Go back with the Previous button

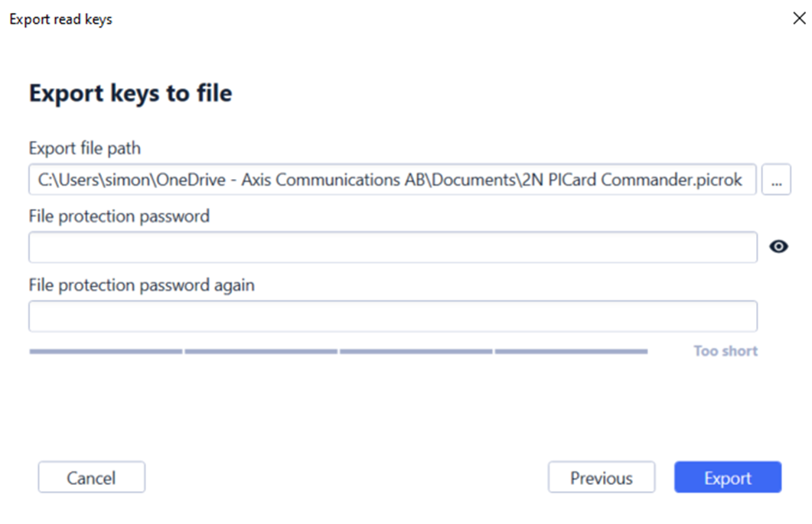(x=602, y=477)
